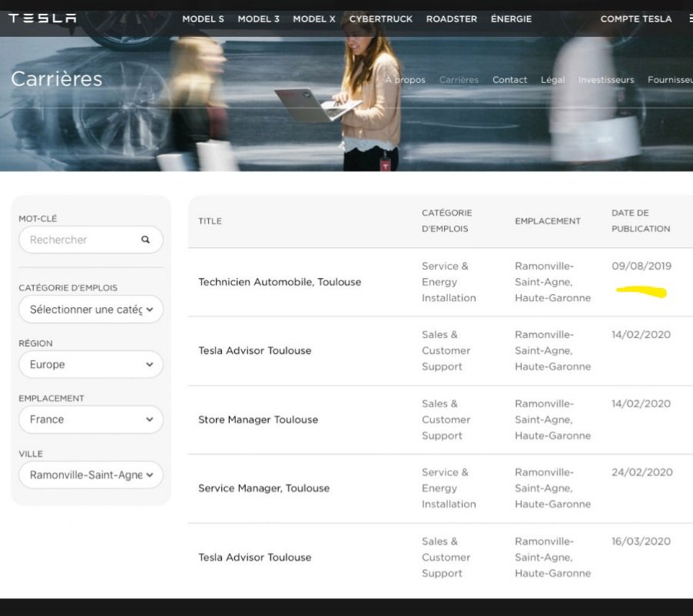Open the hamburger menu icon
This screenshot has height=616, width=693.
tap(689, 18)
